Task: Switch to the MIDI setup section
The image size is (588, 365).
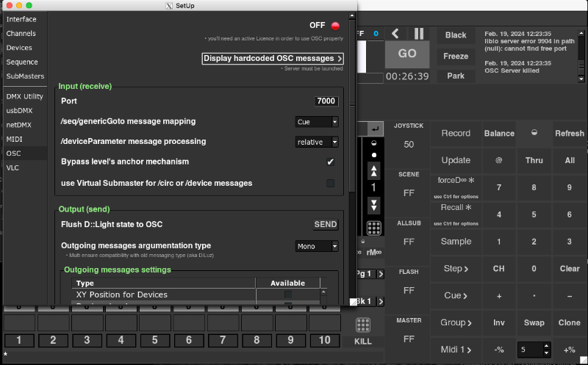Action: coord(15,139)
